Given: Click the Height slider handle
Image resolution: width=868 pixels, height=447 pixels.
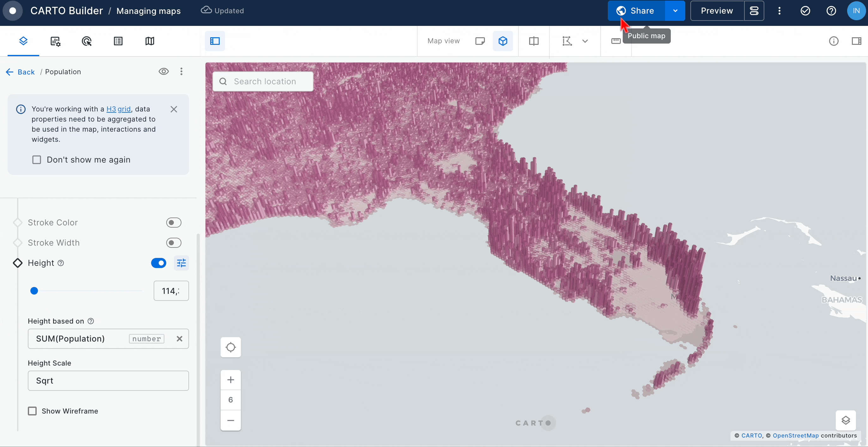Looking at the screenshot, I should (34, 291).
